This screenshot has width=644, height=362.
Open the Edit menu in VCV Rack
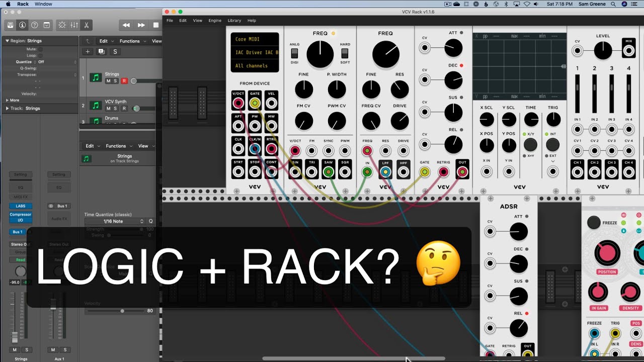click(183, 21)
